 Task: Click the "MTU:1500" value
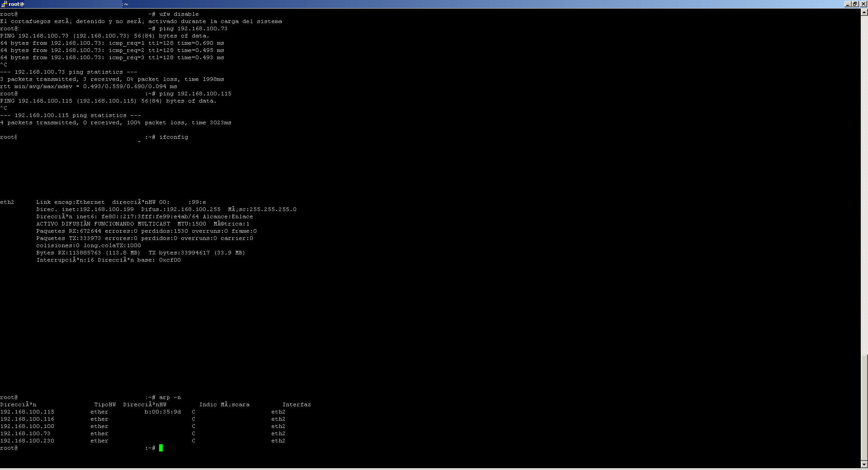tap(192, 224)
